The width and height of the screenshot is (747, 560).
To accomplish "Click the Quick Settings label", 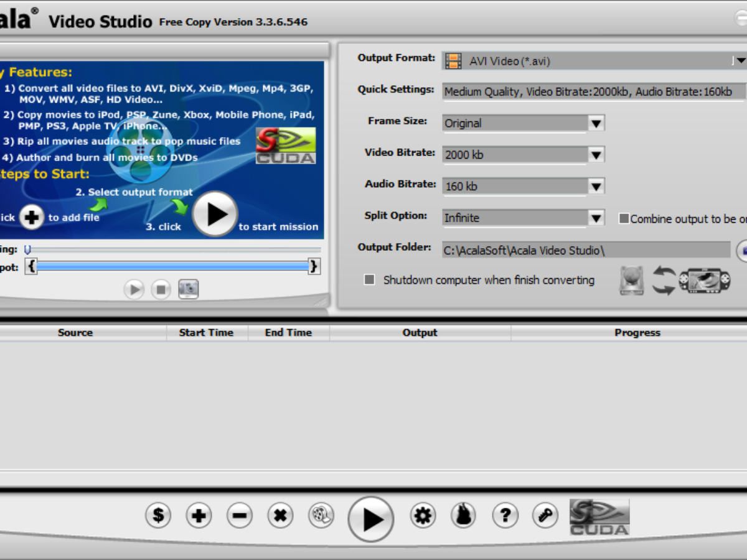I will coord(396,90).
